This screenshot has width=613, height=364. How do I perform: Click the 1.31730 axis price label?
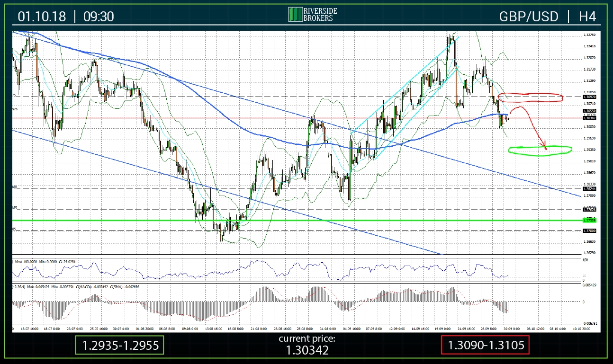pyautogui.click(x=590, y=69)
